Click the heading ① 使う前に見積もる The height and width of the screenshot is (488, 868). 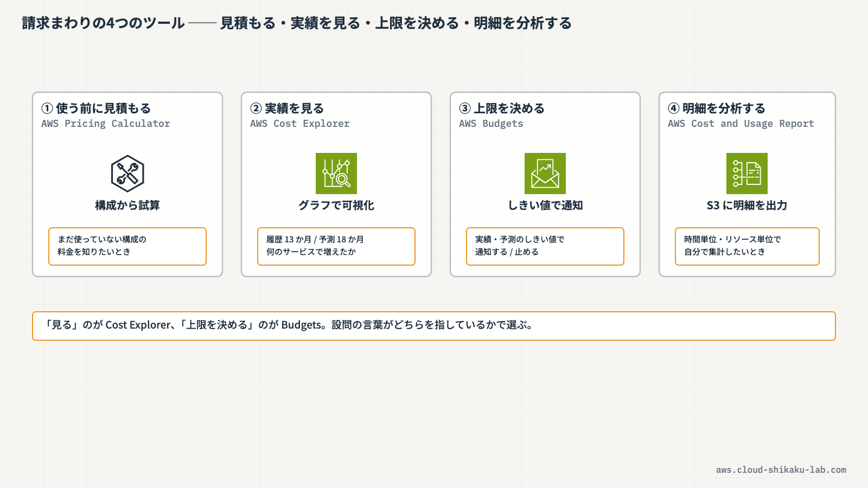(x=96, y=108)
